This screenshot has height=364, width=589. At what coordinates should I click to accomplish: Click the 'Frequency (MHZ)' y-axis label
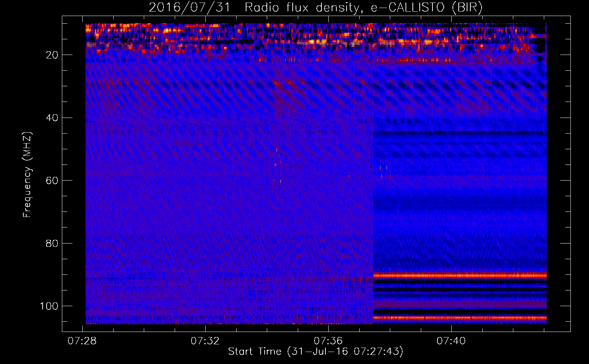(27, 174)
